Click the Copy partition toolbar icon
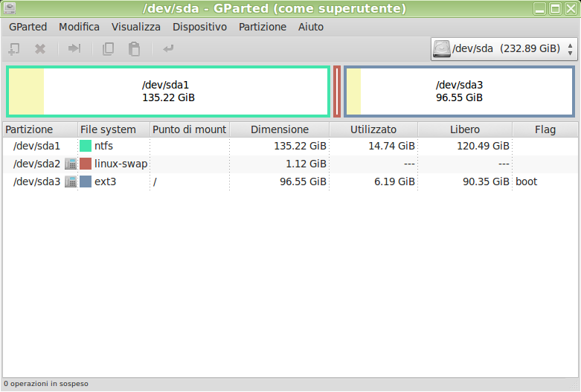The image size is (581, 392). [109, 49]
